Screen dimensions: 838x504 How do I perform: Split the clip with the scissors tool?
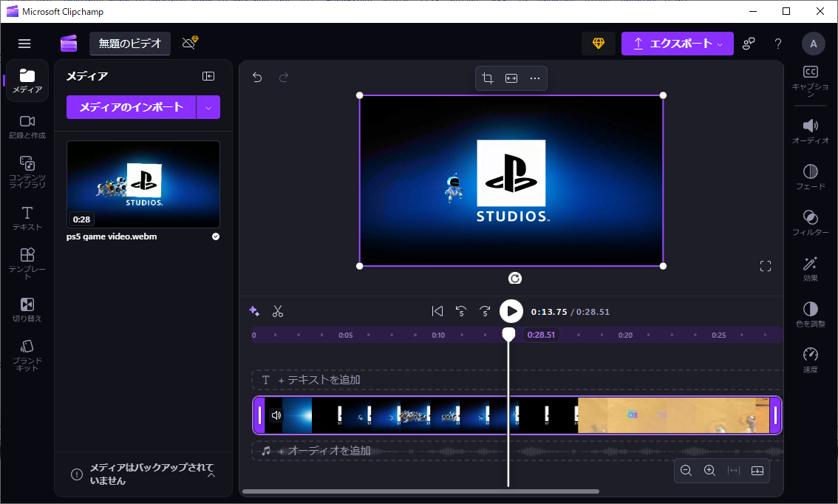278,311
